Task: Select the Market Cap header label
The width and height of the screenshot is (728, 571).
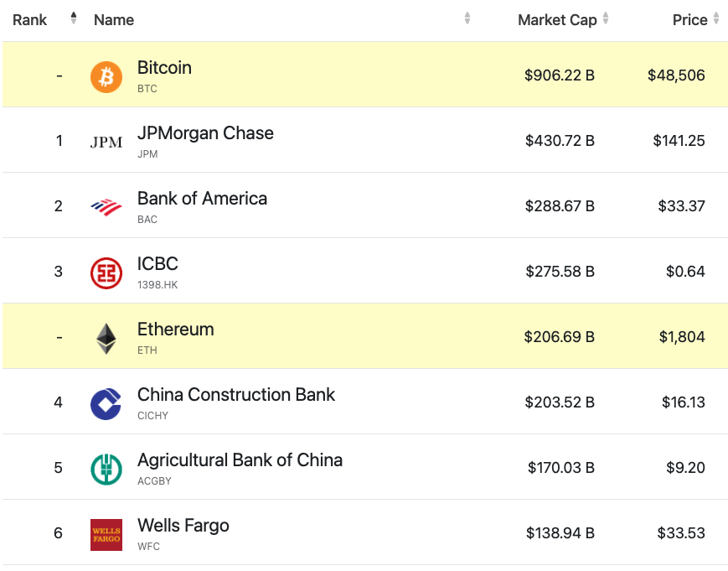Action: 557,20
